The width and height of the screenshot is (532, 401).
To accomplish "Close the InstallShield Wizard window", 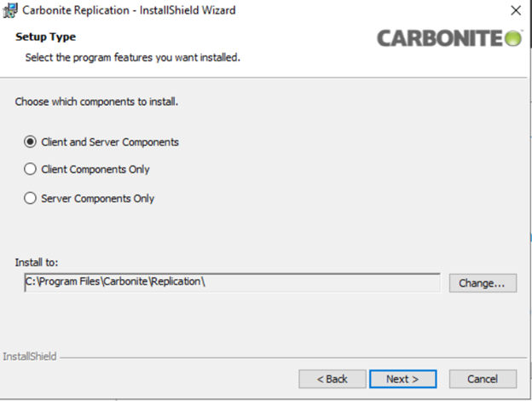I will click(515, 10).
